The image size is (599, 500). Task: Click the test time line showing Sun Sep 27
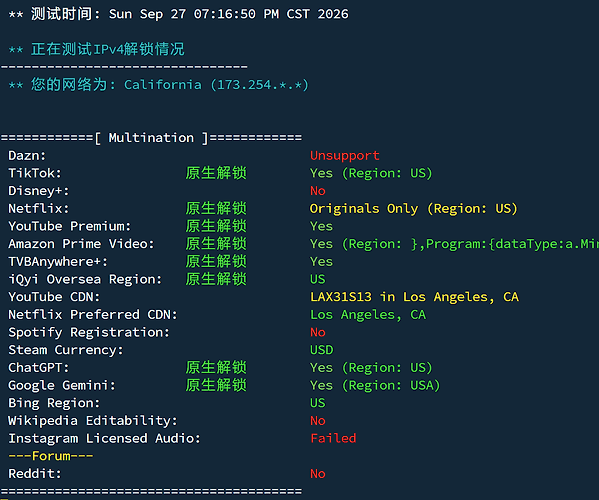(x=178, y=14)
